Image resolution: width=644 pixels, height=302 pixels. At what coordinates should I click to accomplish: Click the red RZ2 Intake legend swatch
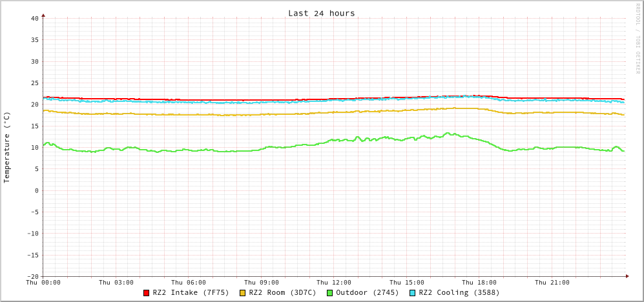point(147,293)
